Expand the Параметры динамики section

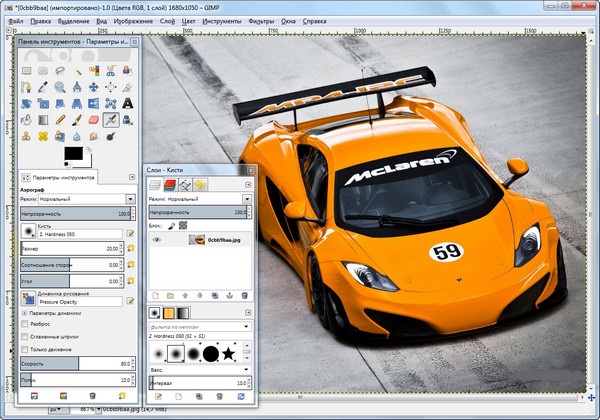click(x=24, y=313)
